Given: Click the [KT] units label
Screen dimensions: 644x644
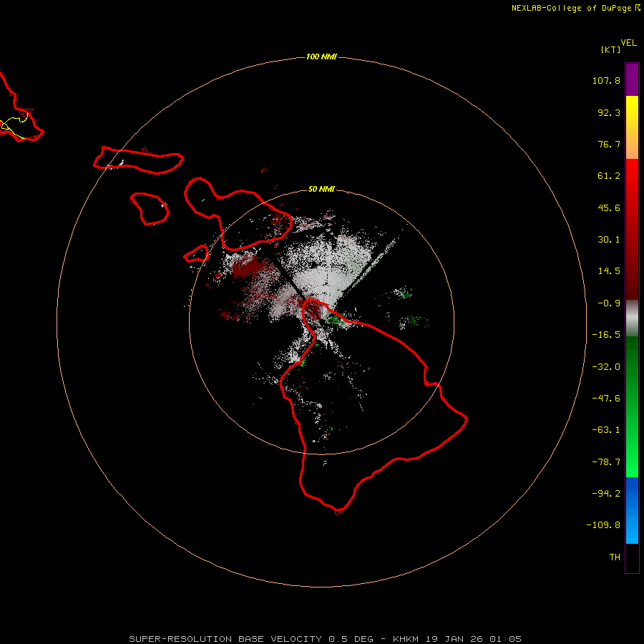Looking at the screenshot, I should pos(610,49).
